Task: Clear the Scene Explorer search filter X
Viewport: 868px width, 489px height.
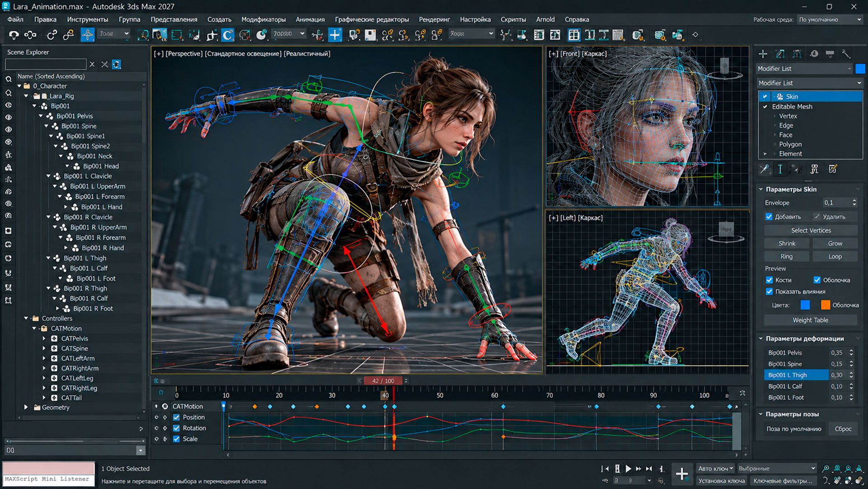Action: [x=92, y=64]
